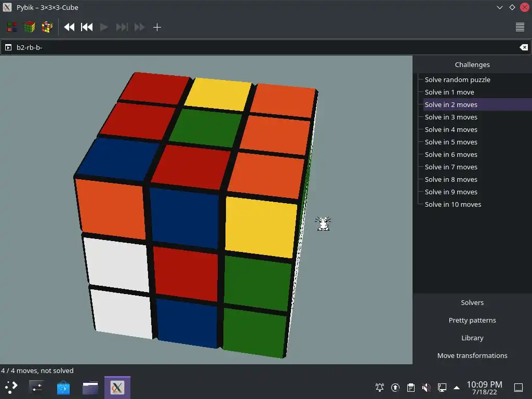532x399 pixels.
Task: Clear the move sequence field
Action: pos(524,47)
